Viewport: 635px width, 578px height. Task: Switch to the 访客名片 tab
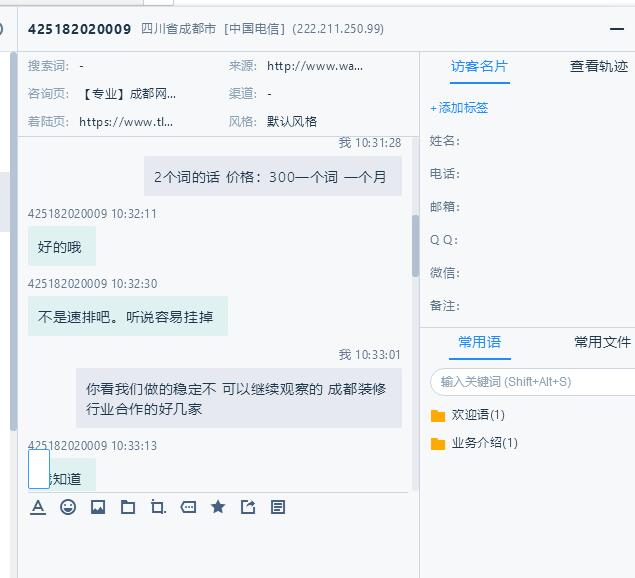tap(479, 67)
